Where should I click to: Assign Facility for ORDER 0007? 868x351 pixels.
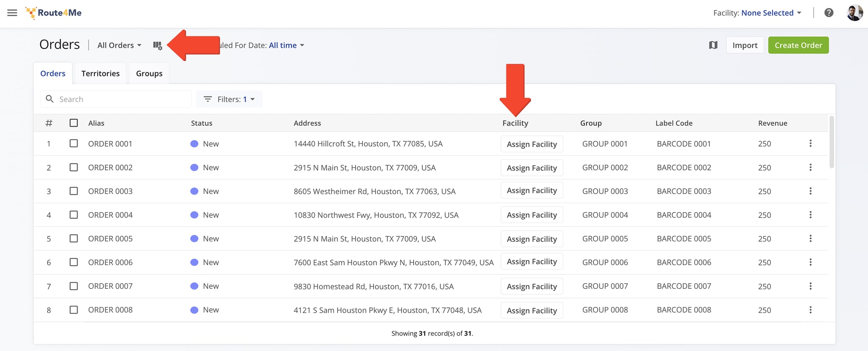(x=532, y=286)
